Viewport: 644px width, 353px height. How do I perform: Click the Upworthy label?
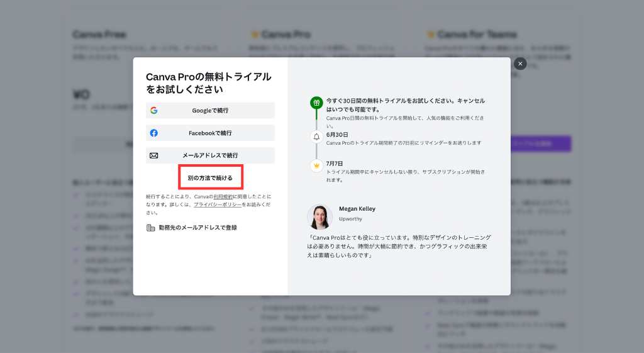point(350,219)
